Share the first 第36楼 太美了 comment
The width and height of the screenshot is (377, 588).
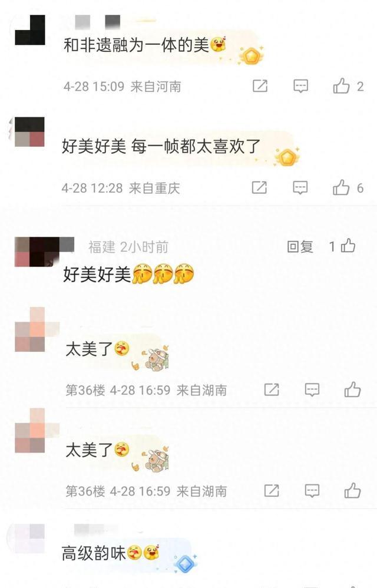coord(272,389)
